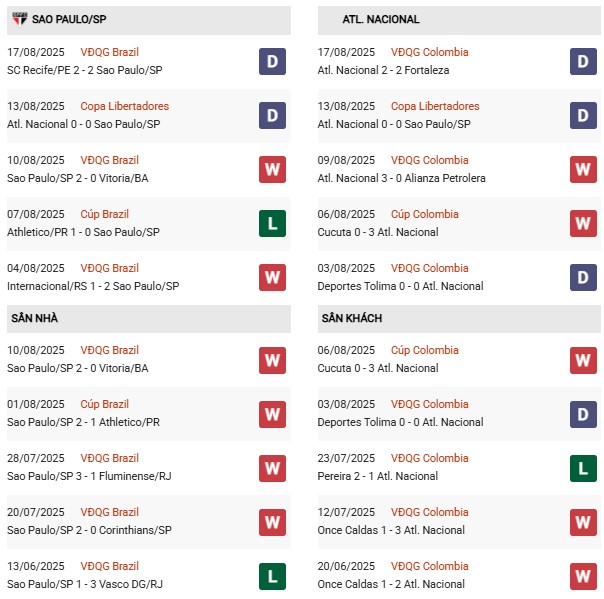604x599 pixels.
Task: Open Copa Libertadores link under Sao Paulo 13/08
Action: pyautogui.click(x=125, y=106)
